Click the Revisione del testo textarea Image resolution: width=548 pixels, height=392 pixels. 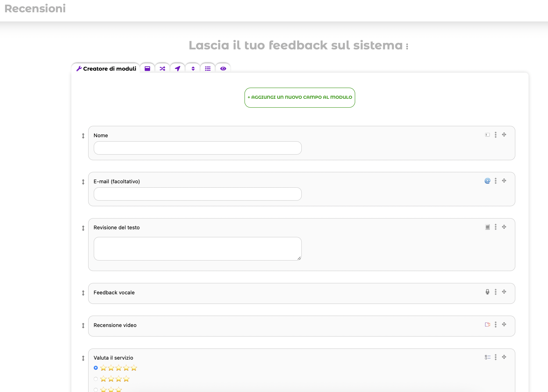pyautogui.click(x=197, y=248)
